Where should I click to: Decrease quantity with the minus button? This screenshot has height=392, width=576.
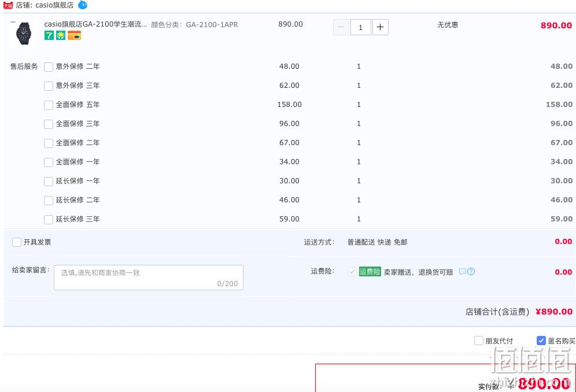(x=341, y=27)
